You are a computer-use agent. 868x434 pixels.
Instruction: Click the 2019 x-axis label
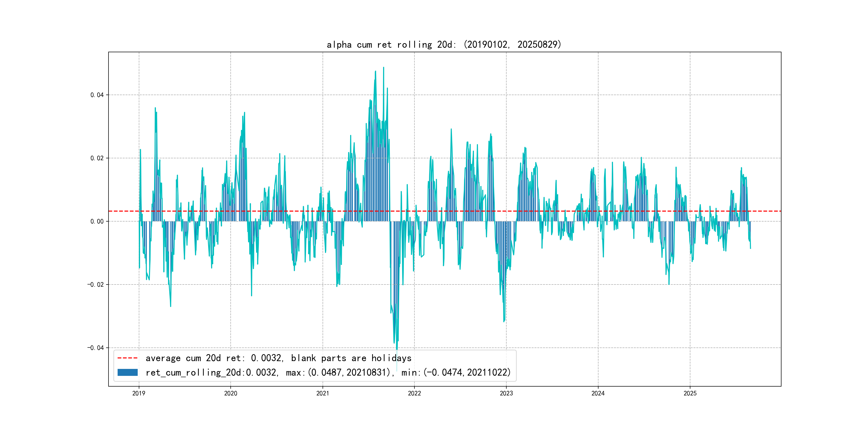click(x=139, y=393)
